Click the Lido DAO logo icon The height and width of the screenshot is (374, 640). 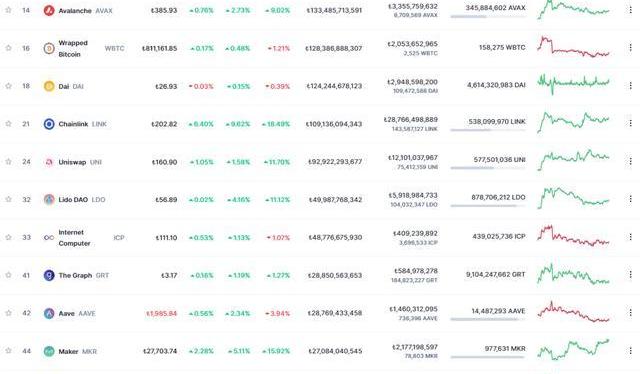pyautogui.click(x=49, y=200)
